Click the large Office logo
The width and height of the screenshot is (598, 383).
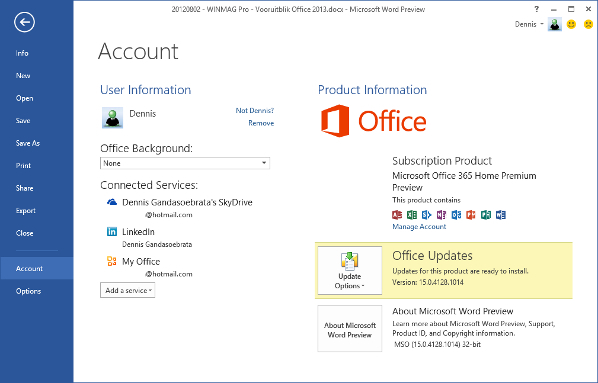click(x=373, y=121)
